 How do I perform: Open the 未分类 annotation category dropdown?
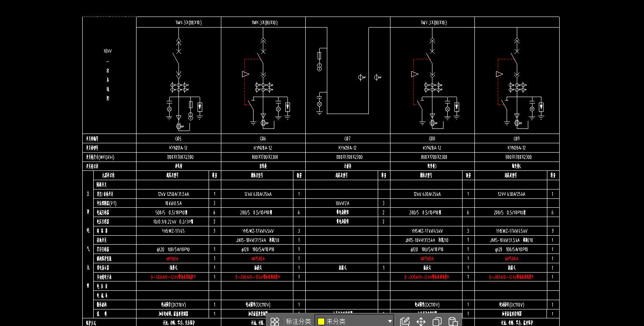[x=354, y=321]
